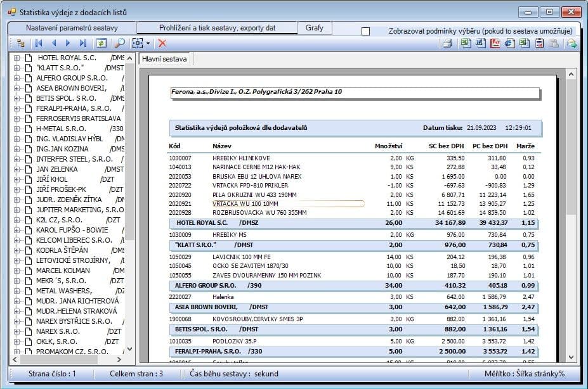Go to next page of report
The width and height of the screenshot is (588, 389).
pyautogui.click(x=68, y=44)
